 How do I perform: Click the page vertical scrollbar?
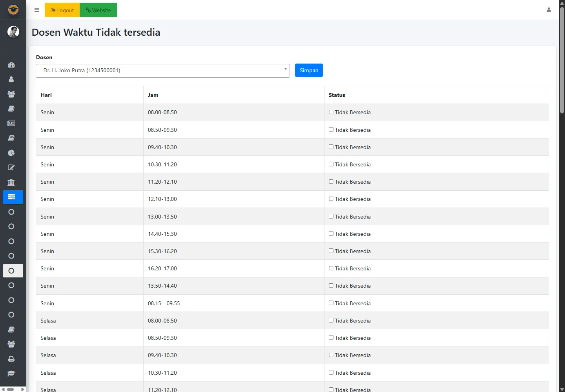[562, 59]
